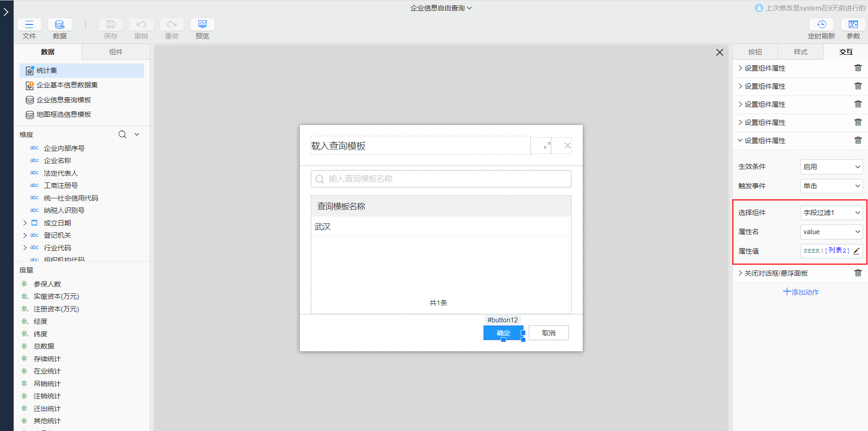Click the 撤销 (Undo) icon

(x=141, y=24)
